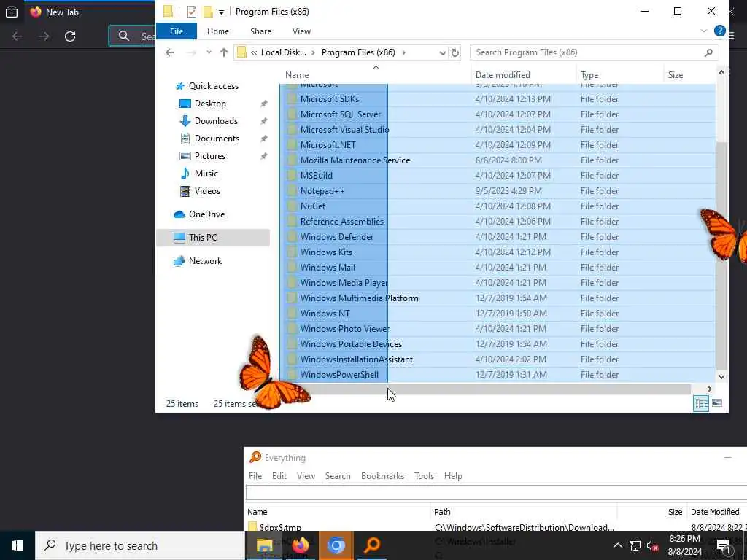The height and width of the screenshot is (560, 747).
Task: Switch to the Home ribbon tab
Action: (x=217, y=31)
